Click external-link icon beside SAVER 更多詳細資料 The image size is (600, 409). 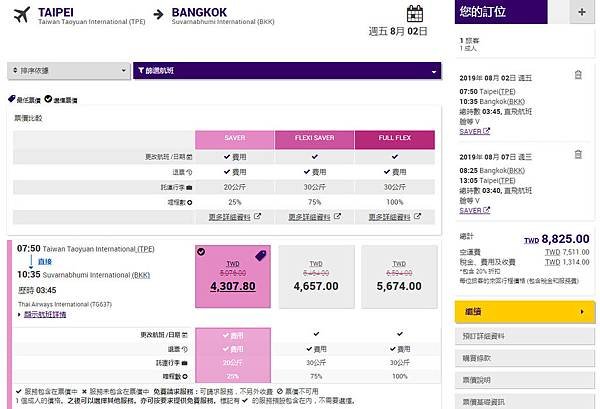pyautogui.click(x=258, y=217)
